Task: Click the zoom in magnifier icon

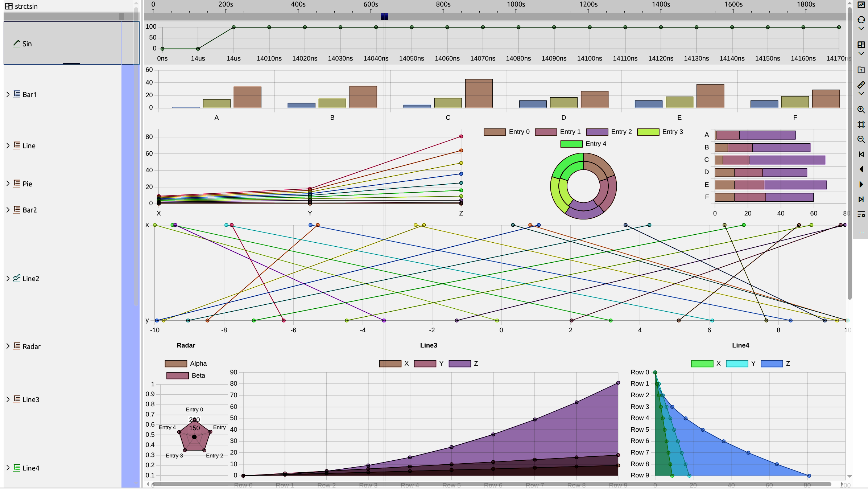Action: pos(861,110)
